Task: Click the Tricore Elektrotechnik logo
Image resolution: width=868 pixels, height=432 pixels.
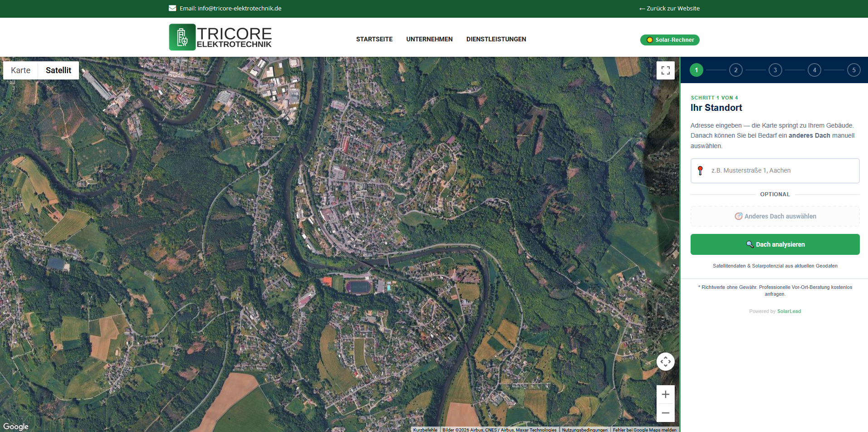Action: tap(221, 37)
